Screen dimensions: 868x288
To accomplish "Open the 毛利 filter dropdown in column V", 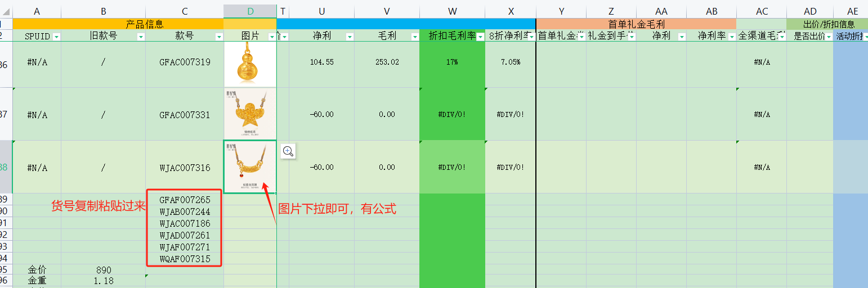I will tap(414, 37).
